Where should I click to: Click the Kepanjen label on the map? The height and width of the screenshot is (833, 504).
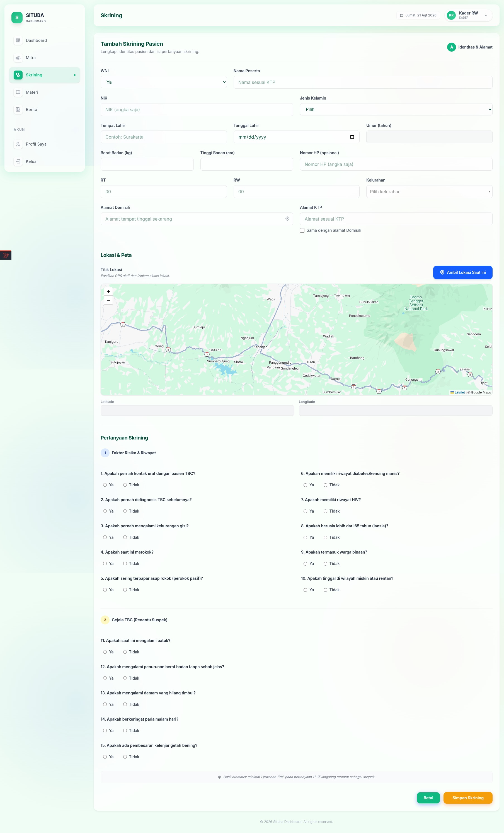260,347
